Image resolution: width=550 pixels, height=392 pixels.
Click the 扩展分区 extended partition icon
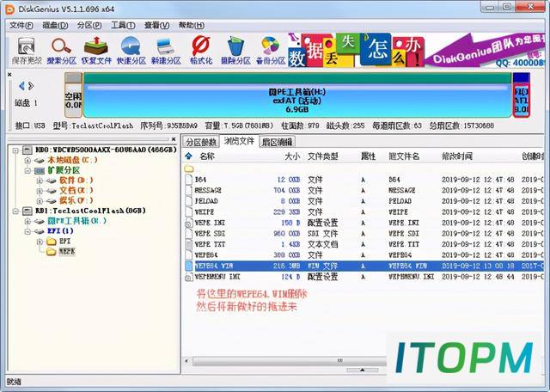point(39,170)
